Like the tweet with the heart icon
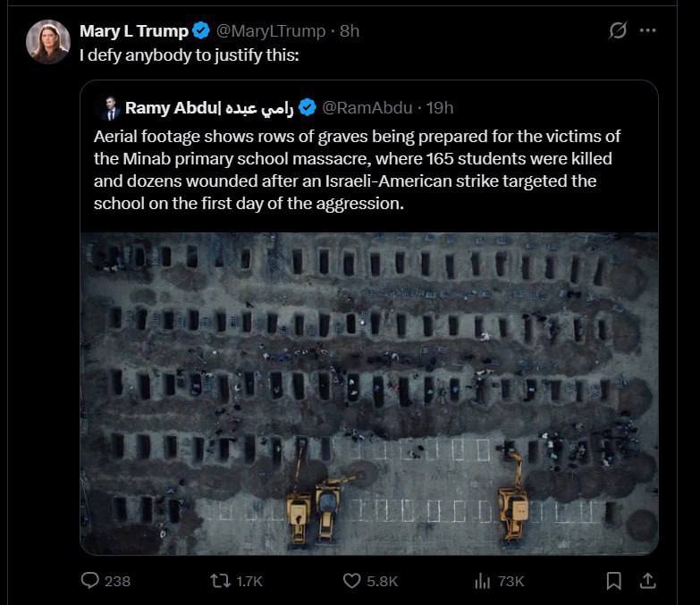This screenshot has height=605, width=700. click(352, 581)
